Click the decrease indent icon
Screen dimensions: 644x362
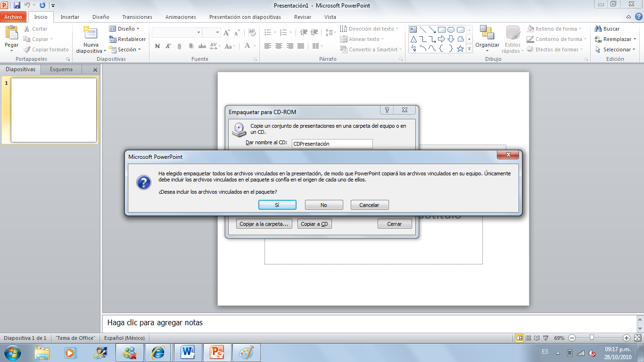304,33
